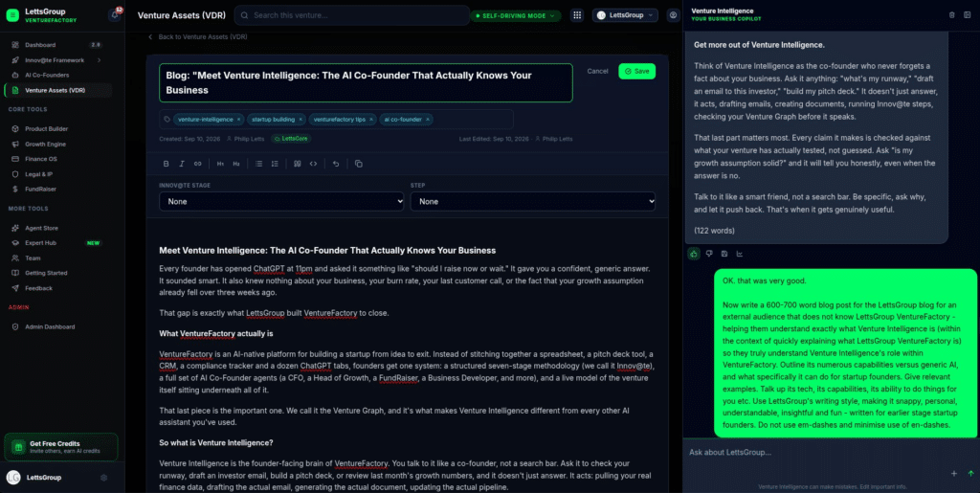The width and height of the screenshot is (980, 493).
Task: Click Cancel next to Save
Action: tap(597, 71)
